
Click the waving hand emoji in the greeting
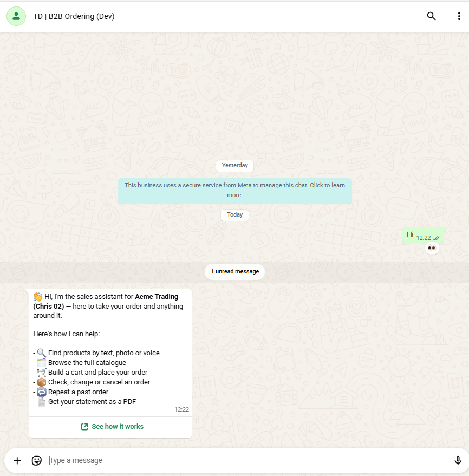[x=38, y=297]
